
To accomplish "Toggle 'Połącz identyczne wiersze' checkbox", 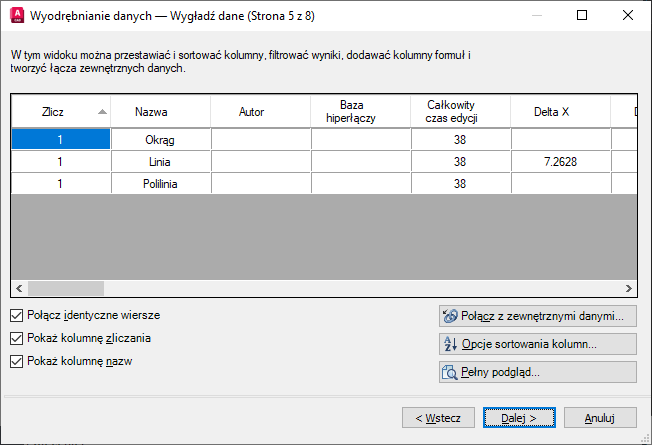I will [16, 315].
